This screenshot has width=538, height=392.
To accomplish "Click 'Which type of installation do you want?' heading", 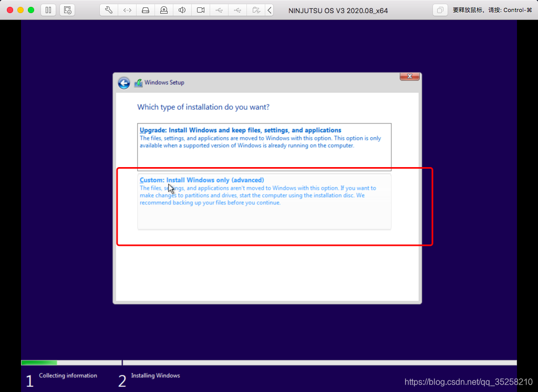I will tap(203, 107).
